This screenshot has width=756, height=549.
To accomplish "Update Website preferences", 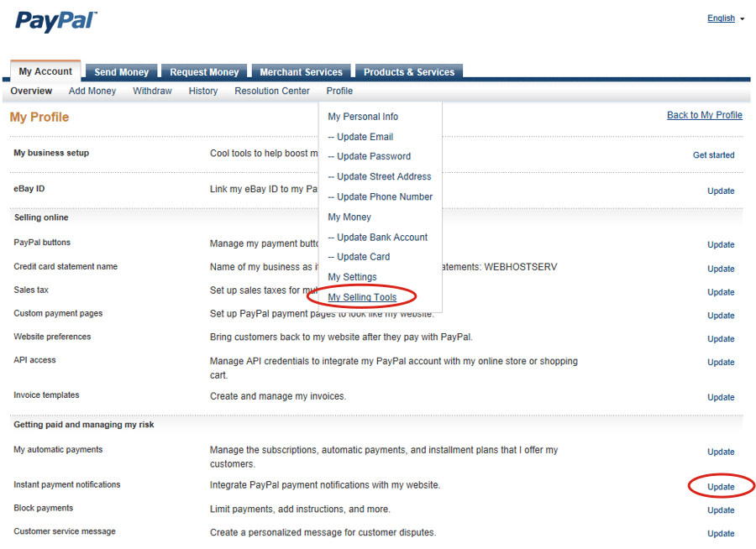I will [721, 339].
